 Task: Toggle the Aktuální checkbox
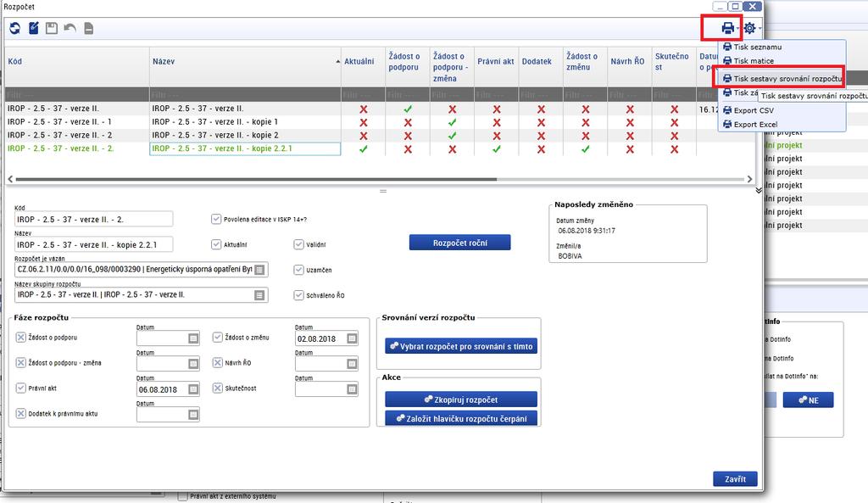tap(216, 244)
